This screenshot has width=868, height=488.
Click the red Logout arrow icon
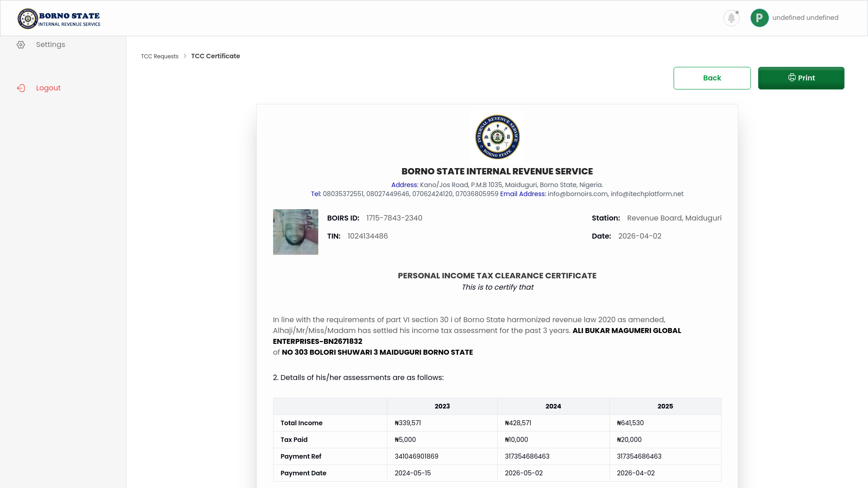pos(21,88)
